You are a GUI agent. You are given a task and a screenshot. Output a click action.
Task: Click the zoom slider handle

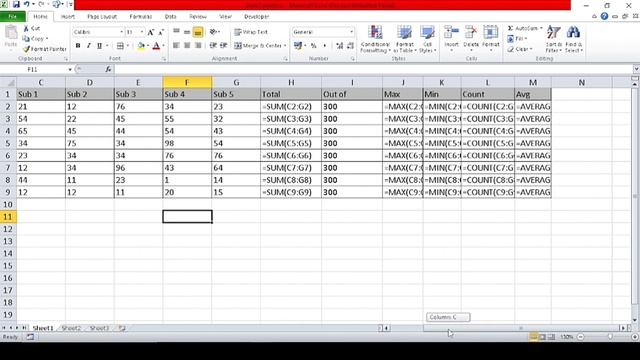coord(610,337)
